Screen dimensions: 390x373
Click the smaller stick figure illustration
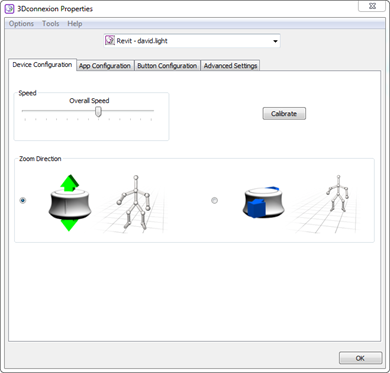point(337,193)
